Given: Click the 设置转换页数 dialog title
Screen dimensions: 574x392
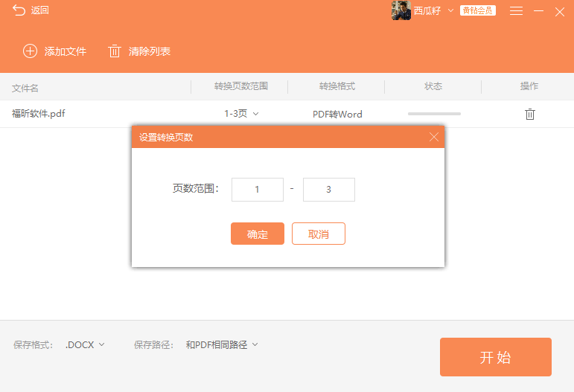Looking at the screenshot, I should [166, 138].
